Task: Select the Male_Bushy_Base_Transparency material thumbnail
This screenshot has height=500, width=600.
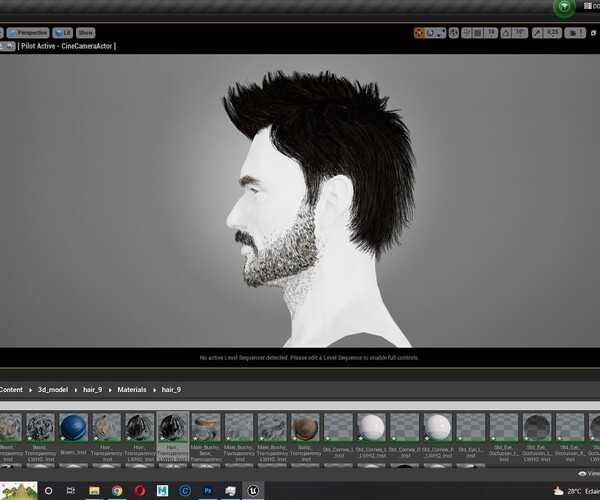Action: coord(206,427)
